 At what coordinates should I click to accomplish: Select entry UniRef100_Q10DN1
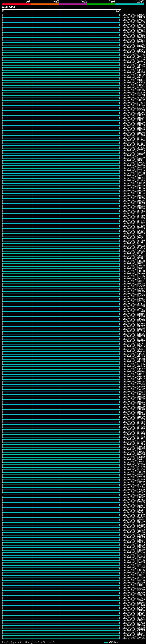134,294
